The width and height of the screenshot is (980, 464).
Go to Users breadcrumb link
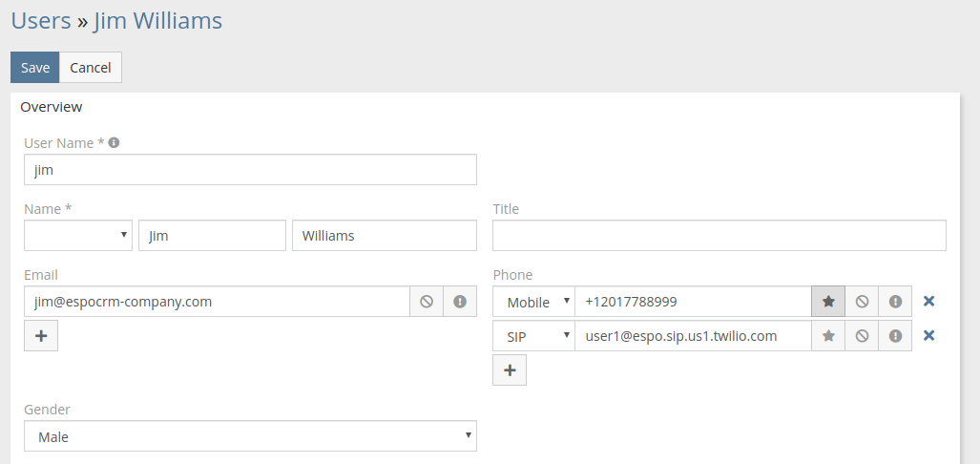(41, 20)
